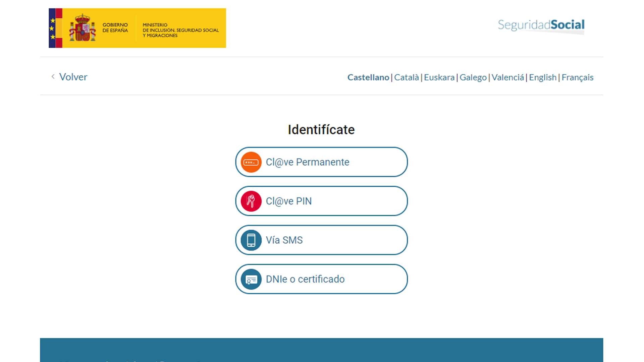
Task: Identify with DNIe o certificado
Action: (x=321, y=279)
